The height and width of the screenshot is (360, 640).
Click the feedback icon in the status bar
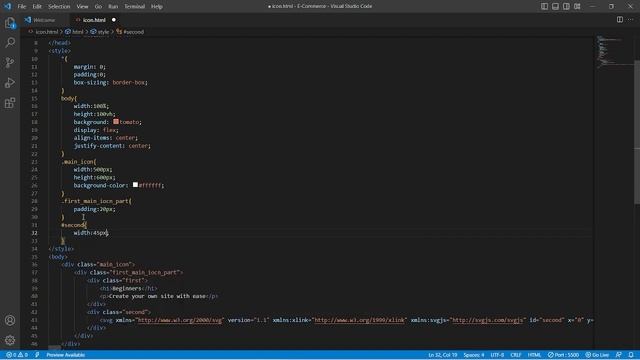tap(619, 355)
